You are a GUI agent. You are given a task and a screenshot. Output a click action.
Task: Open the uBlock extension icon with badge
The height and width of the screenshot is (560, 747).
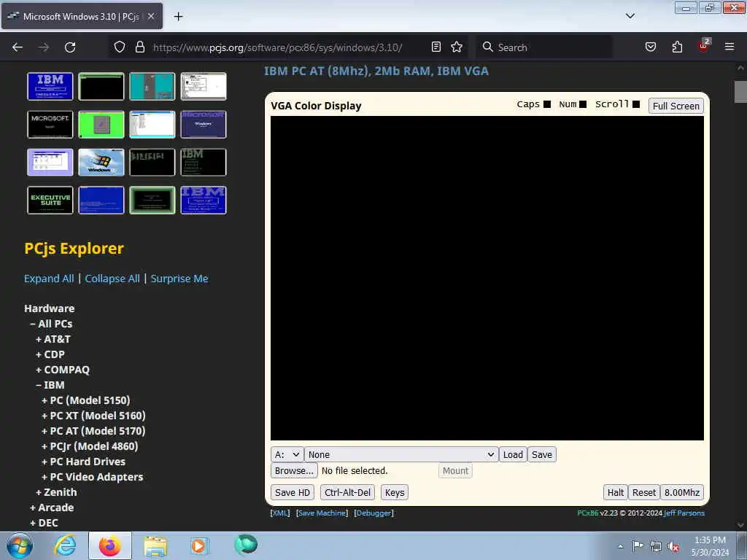pyautogui.click(x=704, y=45)
